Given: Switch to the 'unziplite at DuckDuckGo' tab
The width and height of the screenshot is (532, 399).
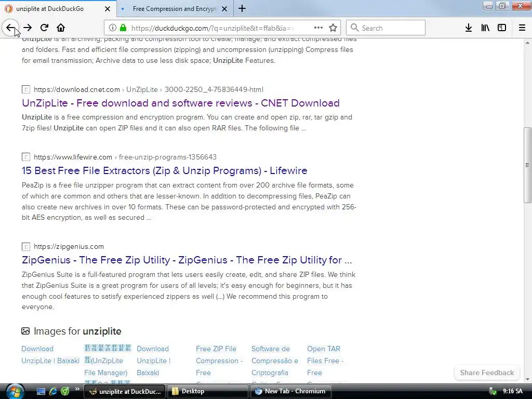Looking at the screenshot, I should pyautogui.click(x=58, y=8).
